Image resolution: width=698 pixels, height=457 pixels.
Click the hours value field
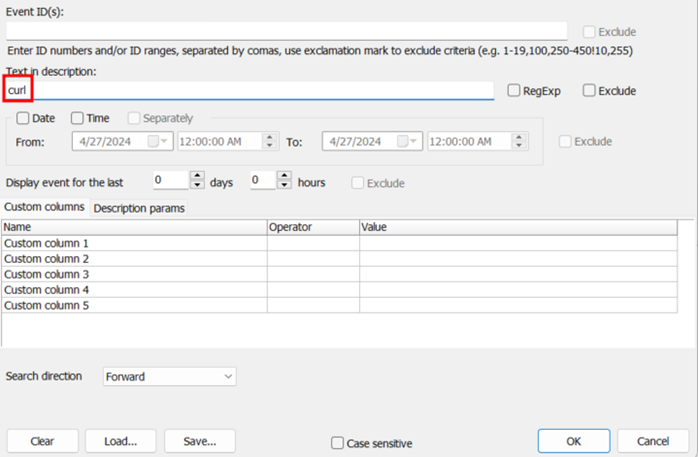[x=263, y=180]
